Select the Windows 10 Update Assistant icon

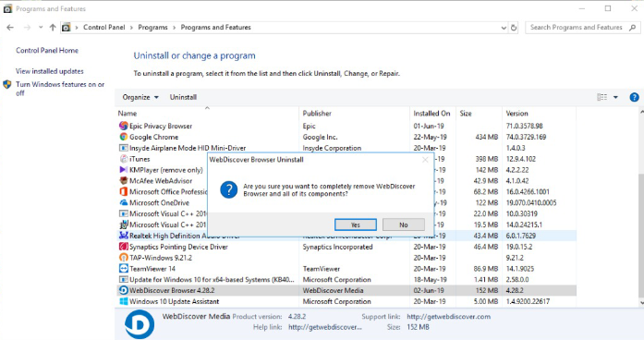(x=124, y=301)
